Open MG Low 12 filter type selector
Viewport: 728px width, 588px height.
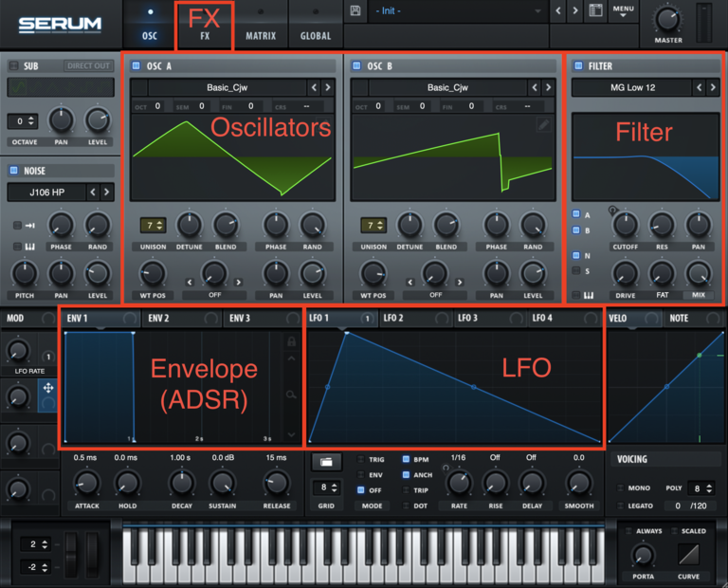point(632,87)
